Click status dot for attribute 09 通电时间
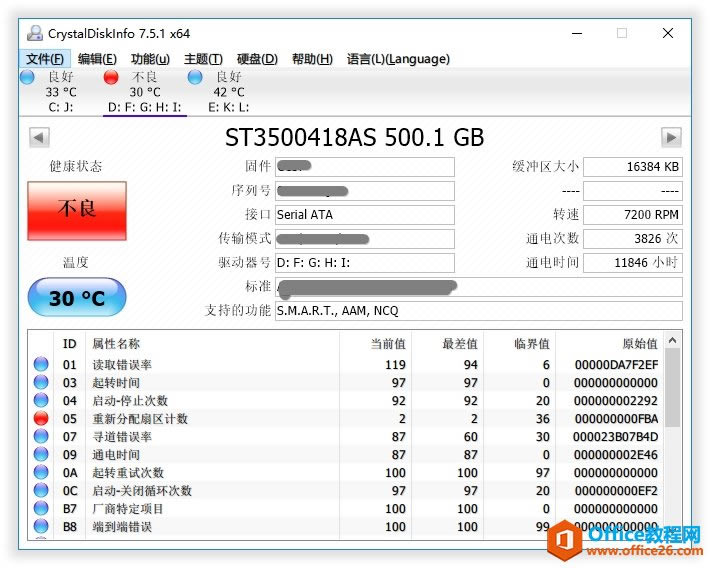The width and height of the screenshot is (710, 568). tap(41, 454)
